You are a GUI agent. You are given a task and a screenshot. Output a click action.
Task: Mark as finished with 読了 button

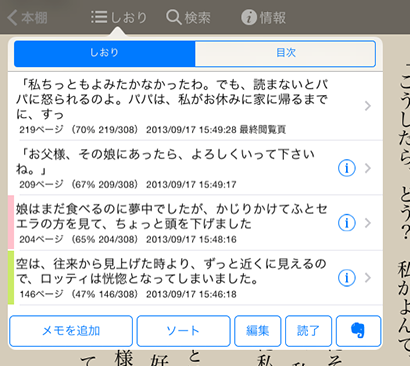(x=308, y=331)
